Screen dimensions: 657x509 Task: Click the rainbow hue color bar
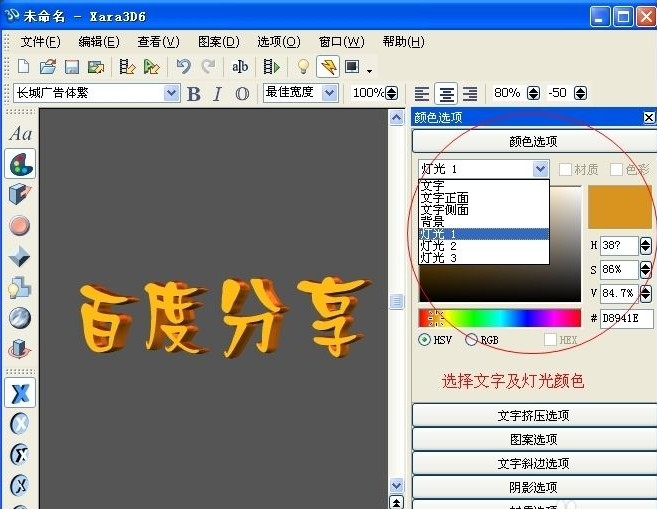point(499,318)
